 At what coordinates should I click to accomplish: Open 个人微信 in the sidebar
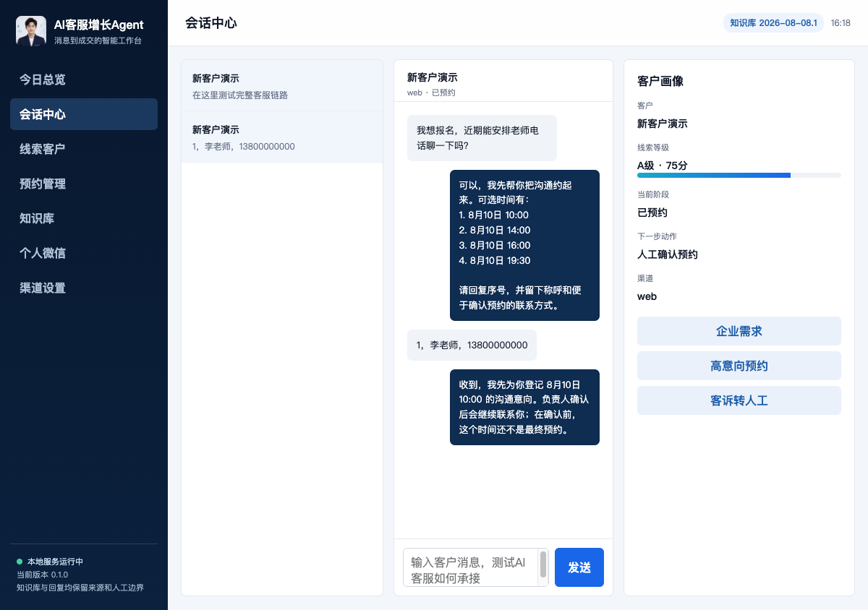84,253
